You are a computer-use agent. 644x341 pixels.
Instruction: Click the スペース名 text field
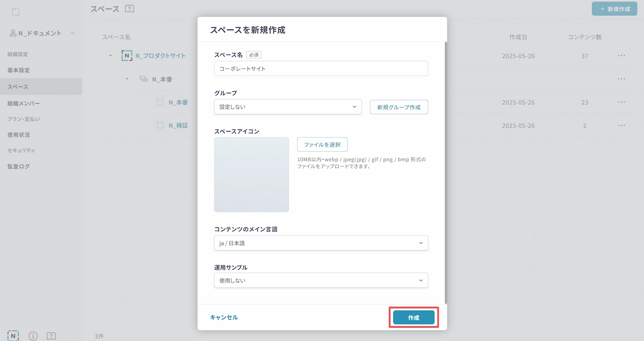(x=320, y=68)
